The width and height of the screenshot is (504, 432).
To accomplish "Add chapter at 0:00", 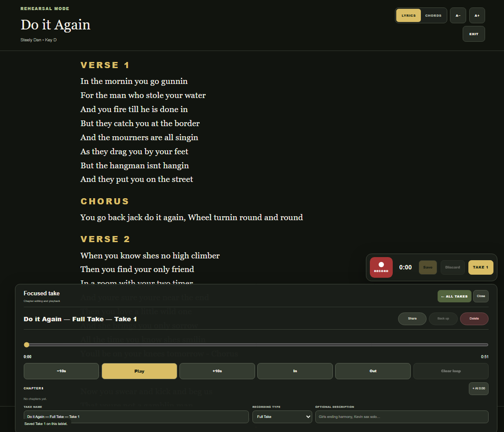I will pos(478,388).
